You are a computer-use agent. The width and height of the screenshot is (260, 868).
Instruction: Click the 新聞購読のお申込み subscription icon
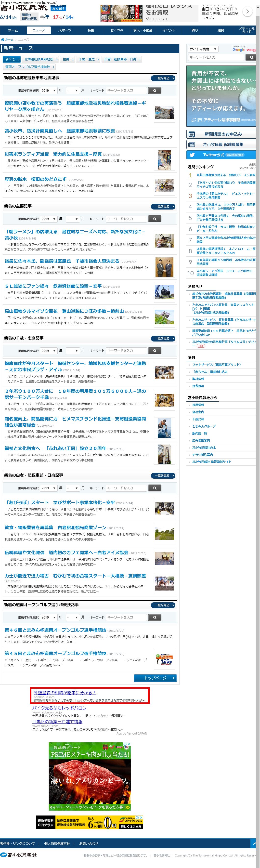point(192,134)
